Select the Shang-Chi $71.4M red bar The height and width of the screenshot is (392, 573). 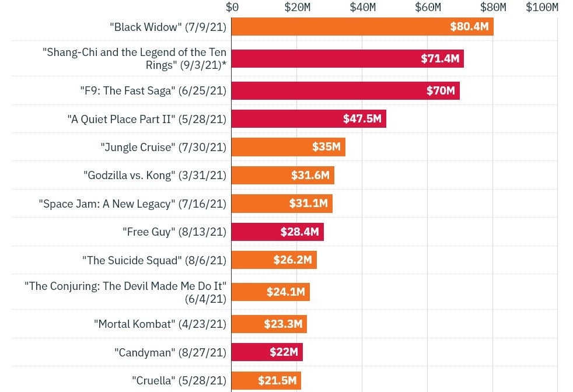[x=347, y=58]
